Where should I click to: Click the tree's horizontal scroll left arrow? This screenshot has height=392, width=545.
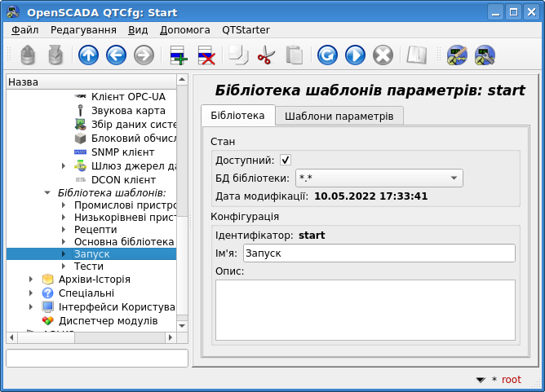coord(11,337)
